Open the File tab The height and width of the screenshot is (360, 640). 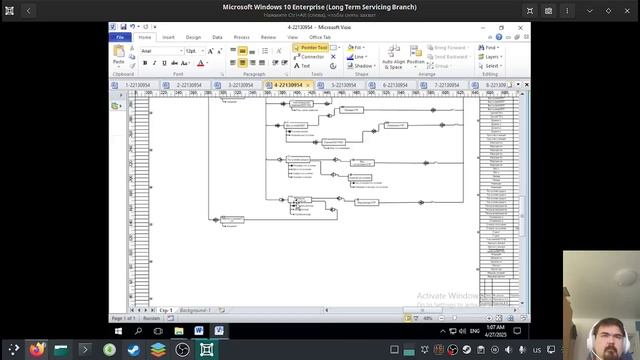pos(120,37)
